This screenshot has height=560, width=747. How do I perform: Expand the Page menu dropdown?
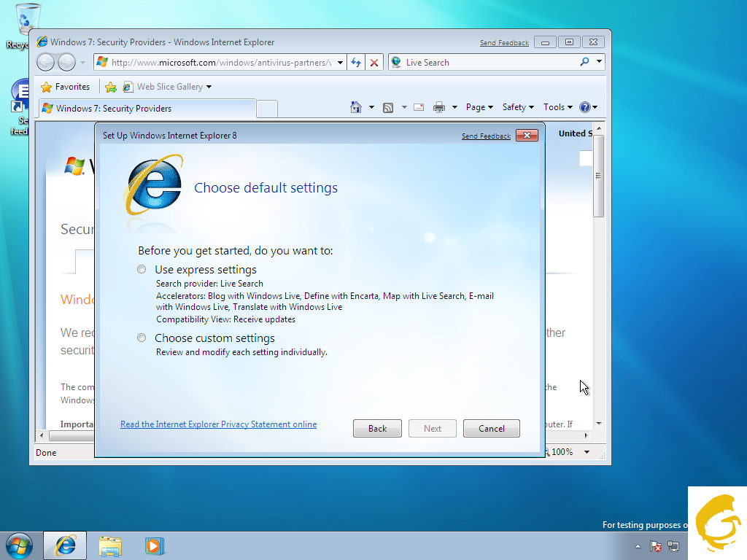pos(479,107)
